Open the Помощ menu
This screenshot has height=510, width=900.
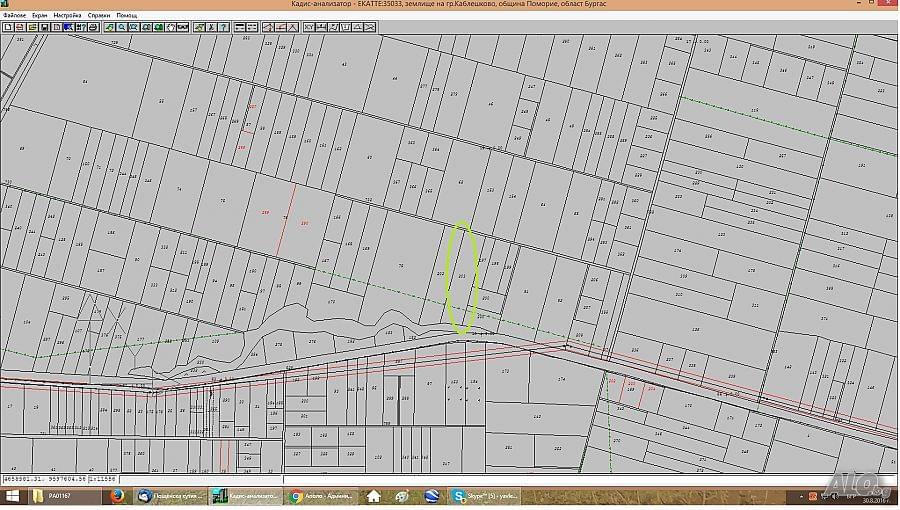pyautogui.click(x=127, y=16)
